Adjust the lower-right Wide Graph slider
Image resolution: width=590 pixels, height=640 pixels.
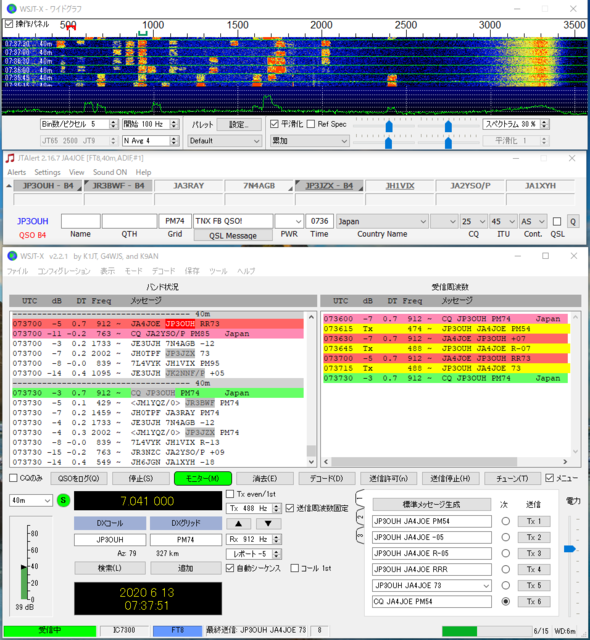pyautogui.click(x=448, y=143)
